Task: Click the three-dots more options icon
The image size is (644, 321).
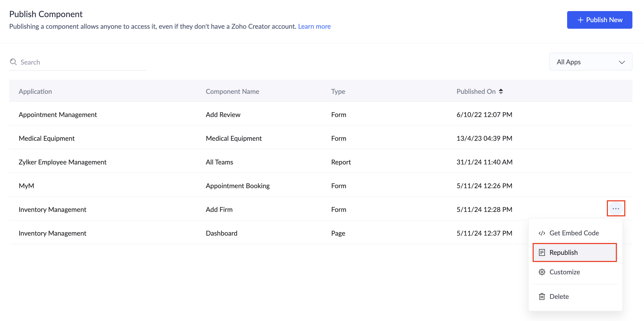Action: tap(616, 209)
